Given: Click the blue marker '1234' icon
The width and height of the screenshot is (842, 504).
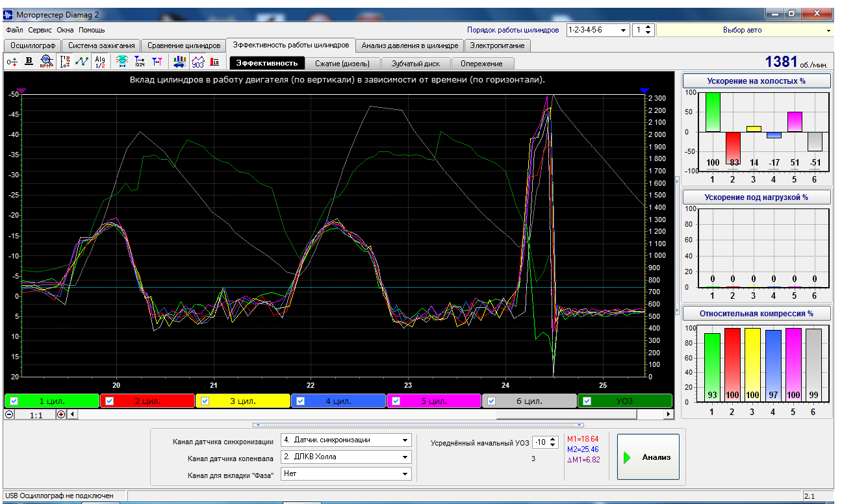Looking at the screenshot, I should click(139, 62).
